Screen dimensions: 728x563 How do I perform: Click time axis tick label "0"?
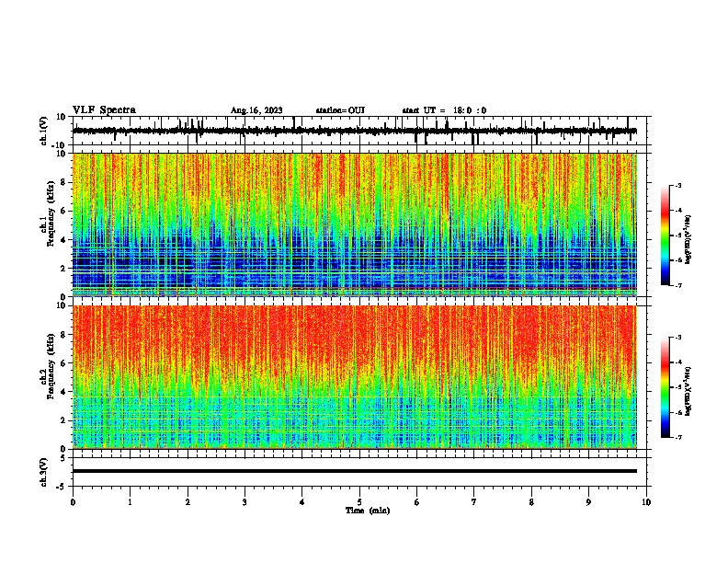[73, 502]
